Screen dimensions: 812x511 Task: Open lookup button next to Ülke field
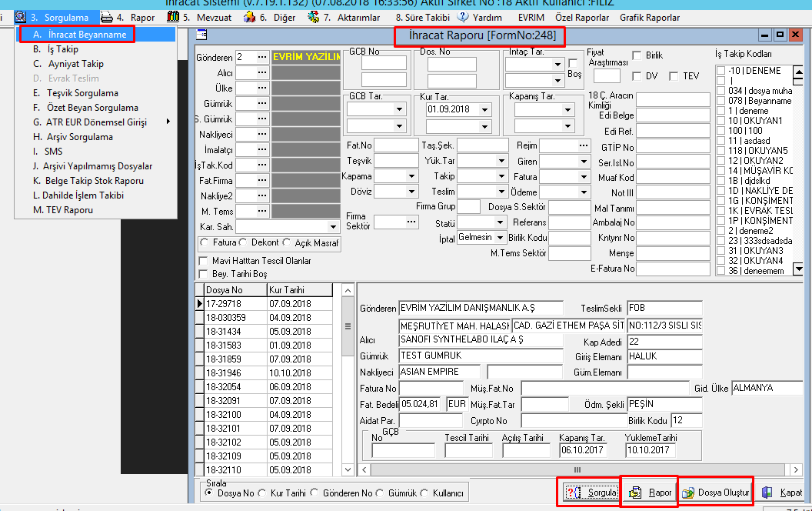(x=262, y=88)
